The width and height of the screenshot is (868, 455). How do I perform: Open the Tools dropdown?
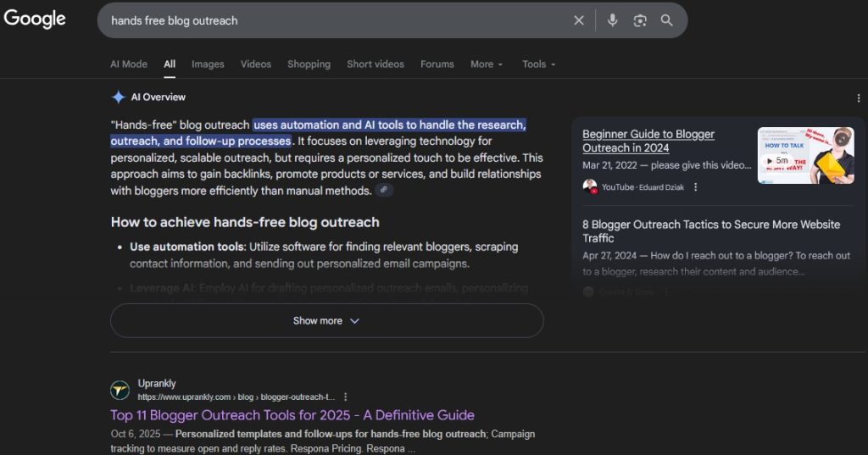tap(538, 64)
